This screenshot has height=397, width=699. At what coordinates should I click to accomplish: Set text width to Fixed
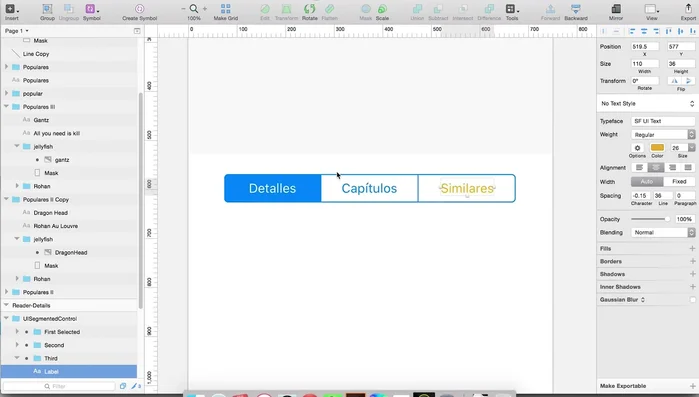679,182
